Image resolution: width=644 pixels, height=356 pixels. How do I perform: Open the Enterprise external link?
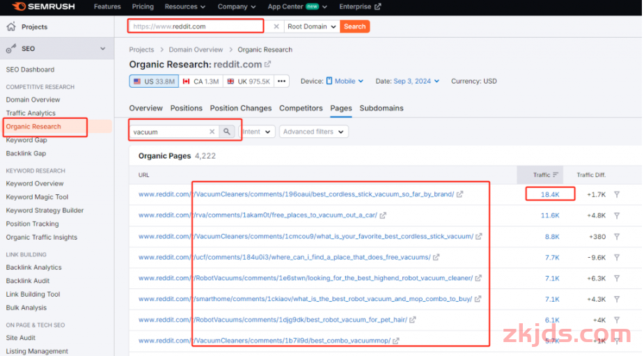360,6
